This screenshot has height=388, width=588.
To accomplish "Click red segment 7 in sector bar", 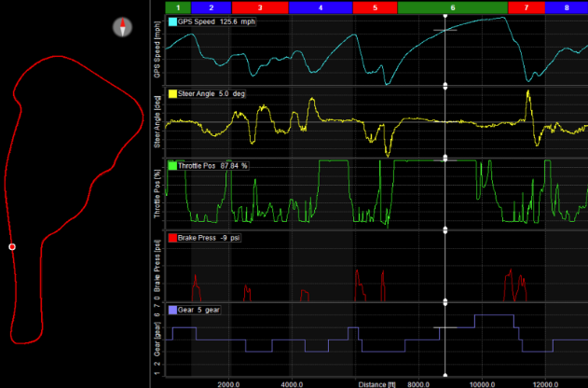I will 526,7.
